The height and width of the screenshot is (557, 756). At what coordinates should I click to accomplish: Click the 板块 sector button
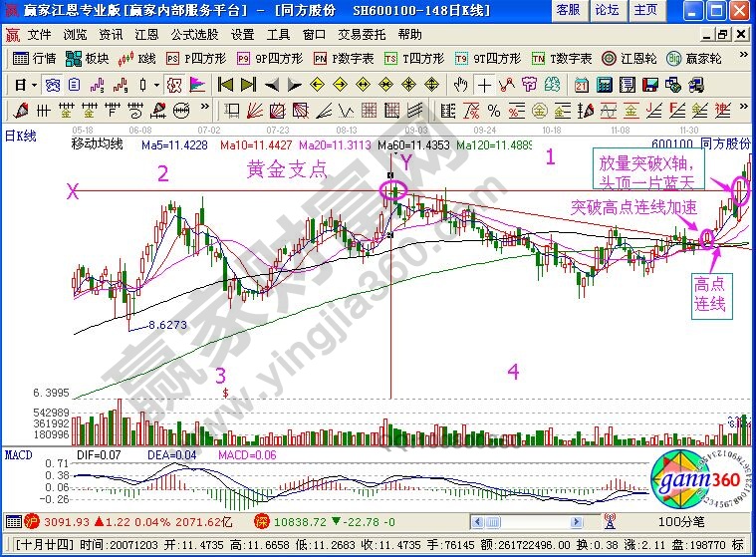pyautogui.click(x=89, y=59)
